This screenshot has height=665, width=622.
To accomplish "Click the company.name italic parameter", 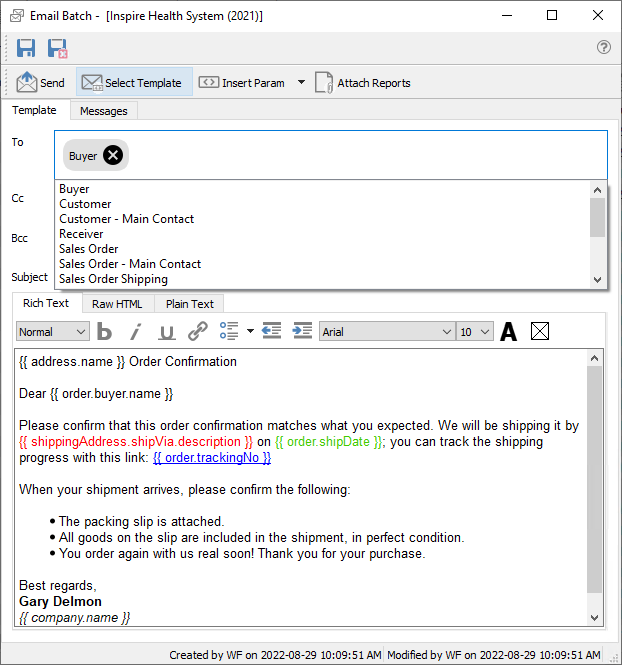I will (75, 618).
